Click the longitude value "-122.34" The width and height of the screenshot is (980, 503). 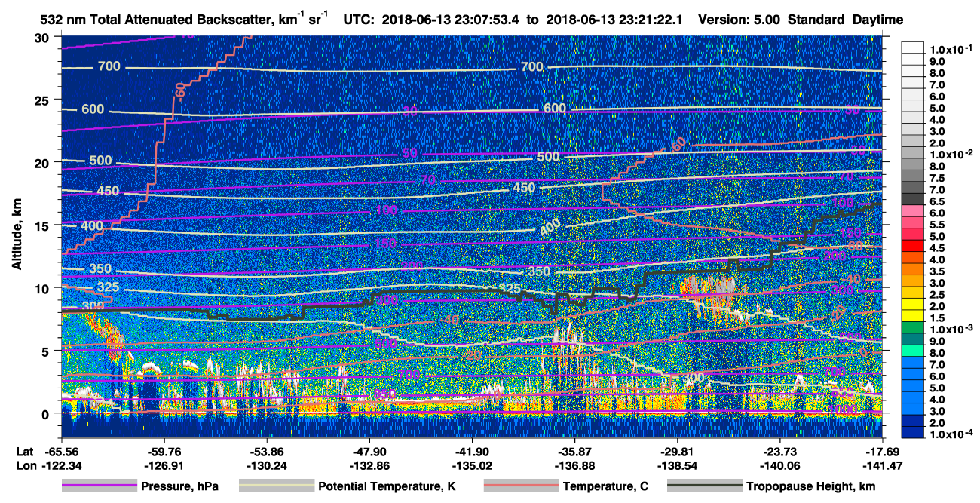61,465
